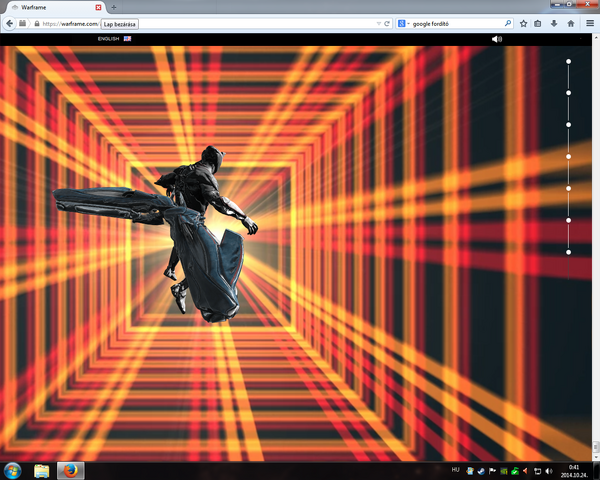
Task: Open the Steam tray icon
Action: (x=481, y=471)
